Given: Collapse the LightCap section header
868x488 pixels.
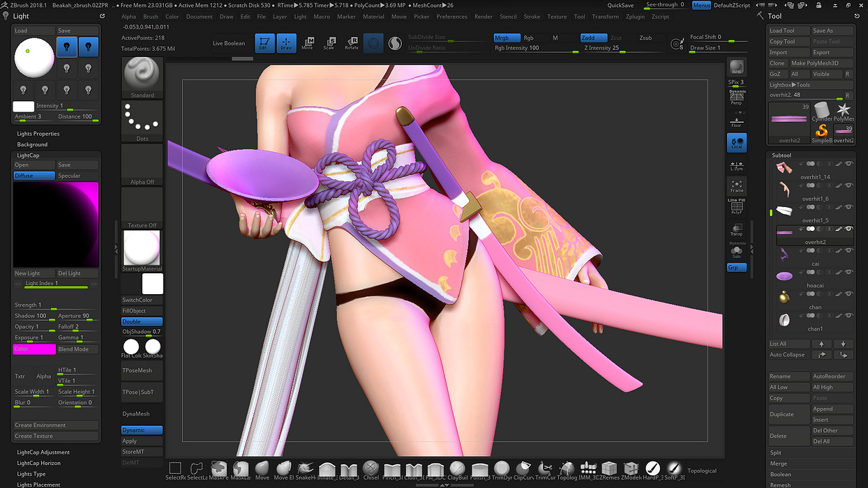Looking at the screenshot, I should tap(28, 155).
